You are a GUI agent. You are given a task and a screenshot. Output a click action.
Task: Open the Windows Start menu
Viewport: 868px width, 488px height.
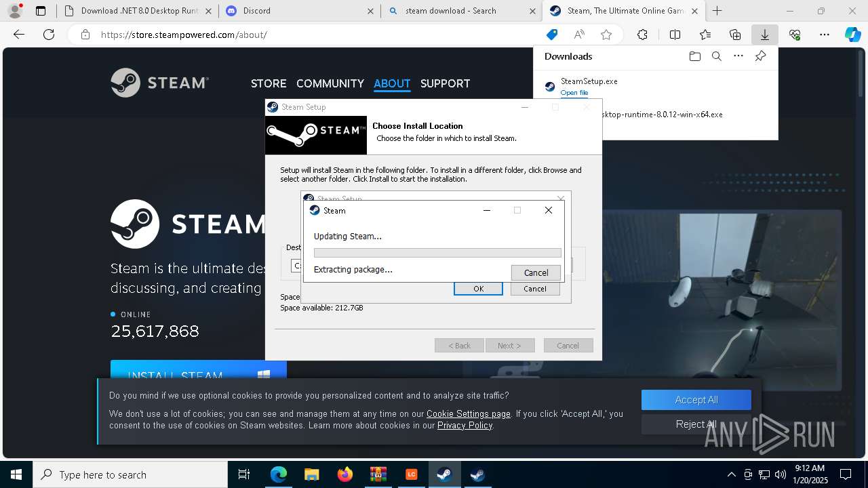16,474
